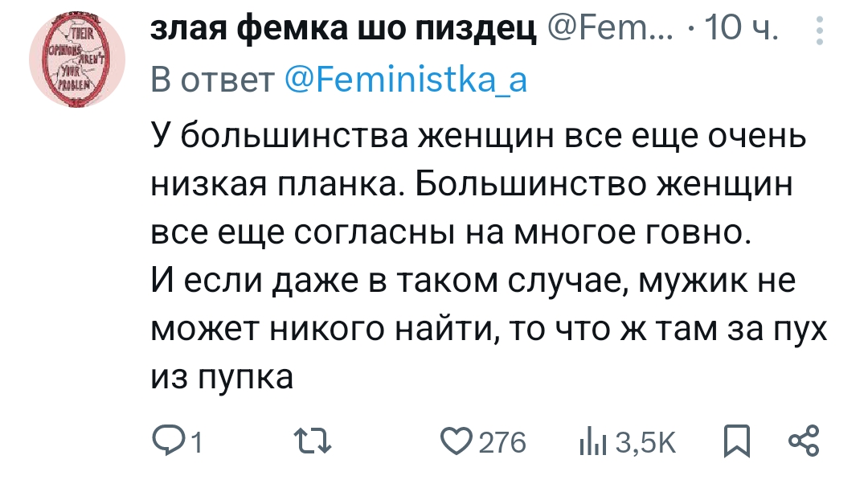
Task: Open the author's profile avatar
Action: pos(77,59)
